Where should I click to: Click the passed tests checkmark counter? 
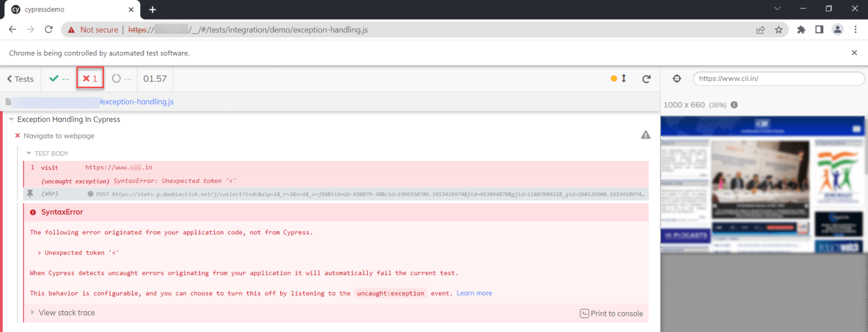(59, 78)
